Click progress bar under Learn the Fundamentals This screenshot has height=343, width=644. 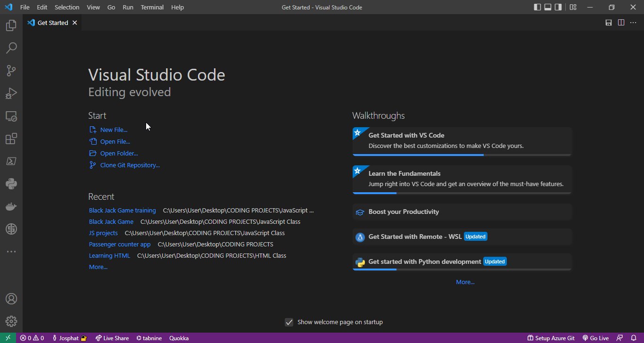coord(462,193)
